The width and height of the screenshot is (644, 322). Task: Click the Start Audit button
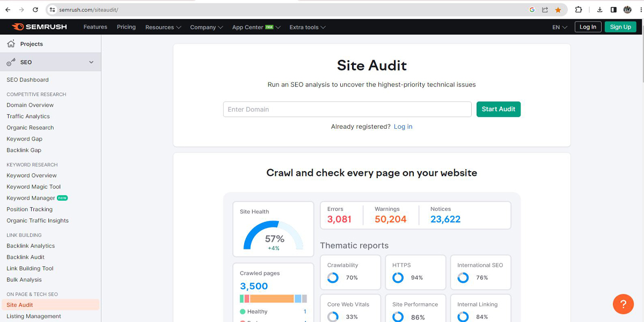[499, 109]
